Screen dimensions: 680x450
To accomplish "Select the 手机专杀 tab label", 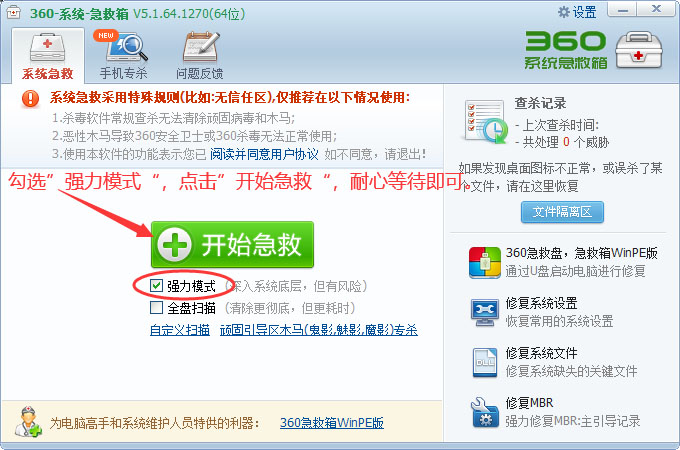I will coord(124,73).
